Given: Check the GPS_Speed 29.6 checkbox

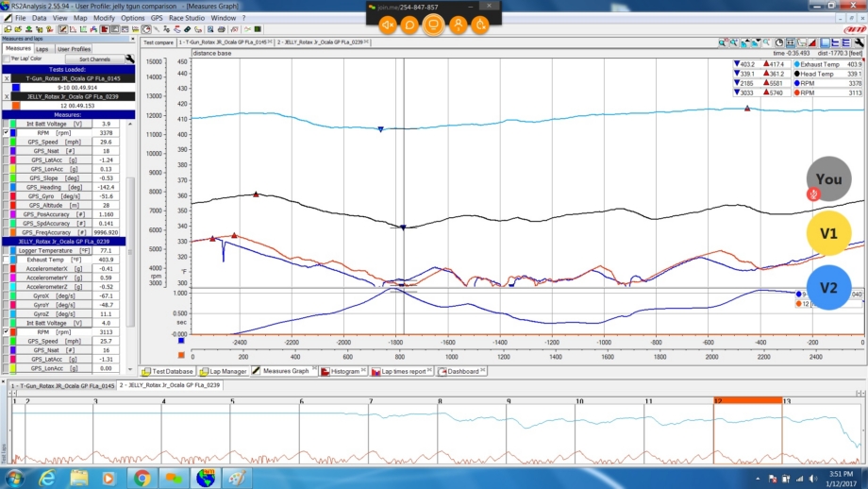Looking at the screenshot, I should pyautogui.click(x=6, y=143).
